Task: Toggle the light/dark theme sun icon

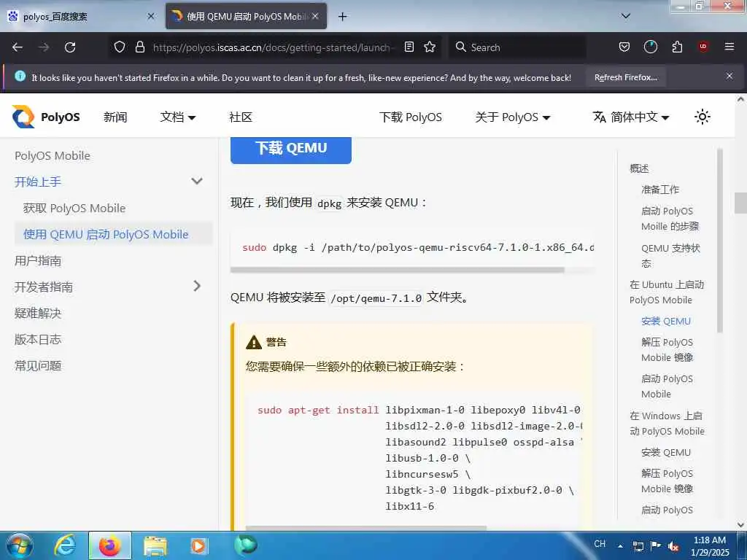Action: (703, 117)
